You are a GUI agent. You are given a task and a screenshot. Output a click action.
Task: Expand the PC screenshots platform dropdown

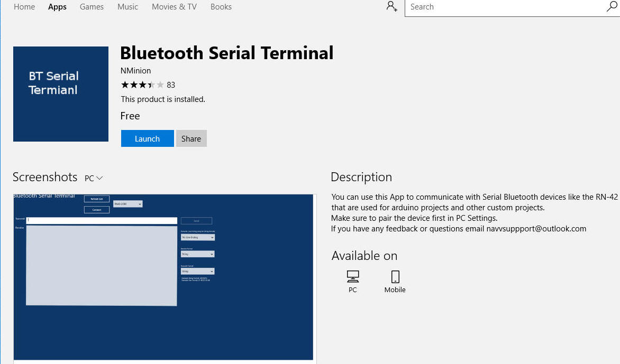tap(94, 179)
